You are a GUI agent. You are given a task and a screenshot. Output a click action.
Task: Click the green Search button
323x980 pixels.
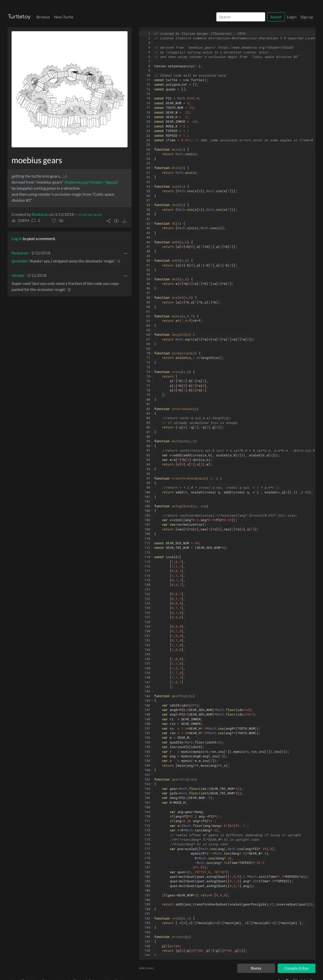[276, 17]
